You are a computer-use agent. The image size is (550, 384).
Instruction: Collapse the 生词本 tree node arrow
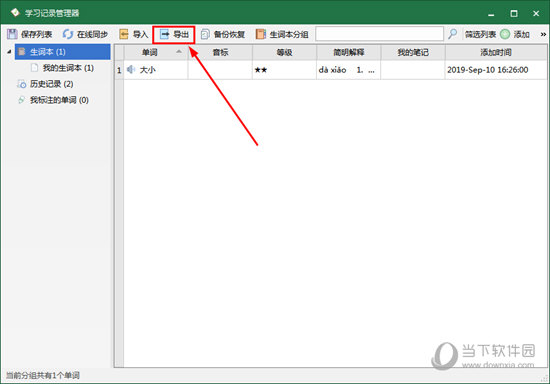click(9, 52)
